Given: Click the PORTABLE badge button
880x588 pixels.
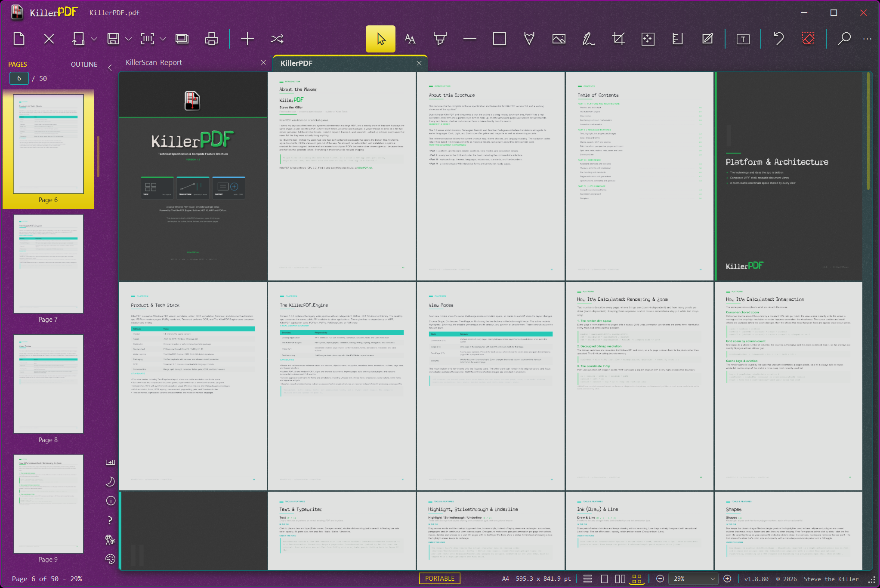Looking at the screenshot, I should (439, 579).
